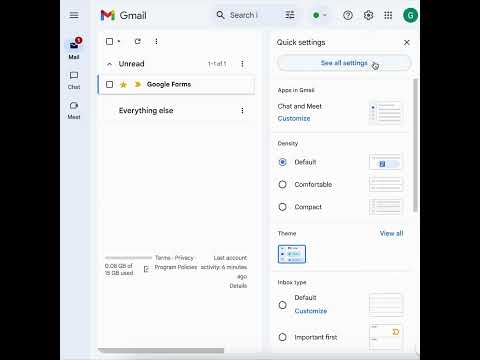Click the Terms link in footer
Screen dimensions: 480x360
[163, 258]
